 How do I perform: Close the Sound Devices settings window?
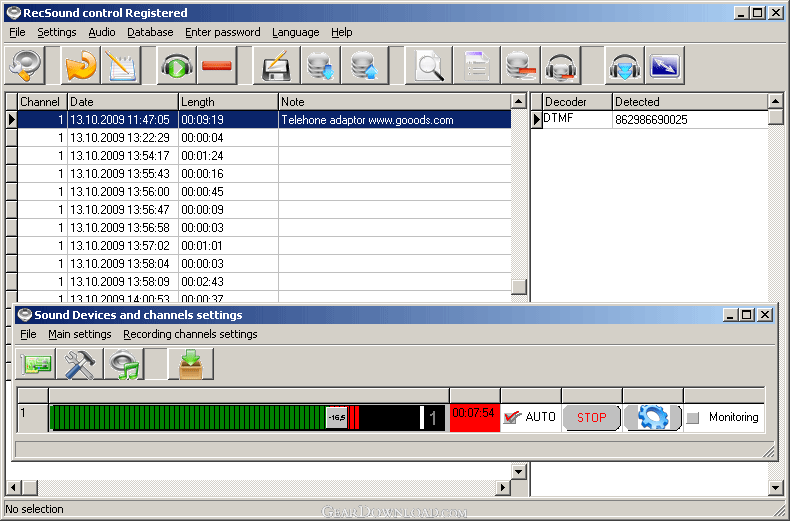pos(765,315)
